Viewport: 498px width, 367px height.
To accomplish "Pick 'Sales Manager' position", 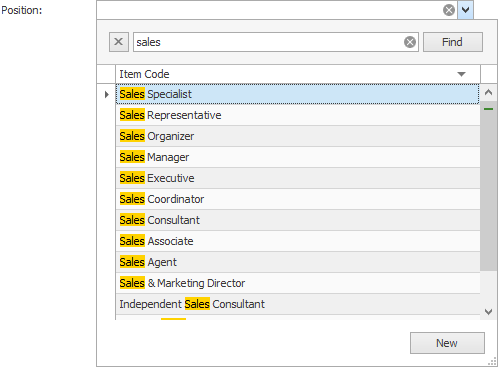I will [298, 157].
